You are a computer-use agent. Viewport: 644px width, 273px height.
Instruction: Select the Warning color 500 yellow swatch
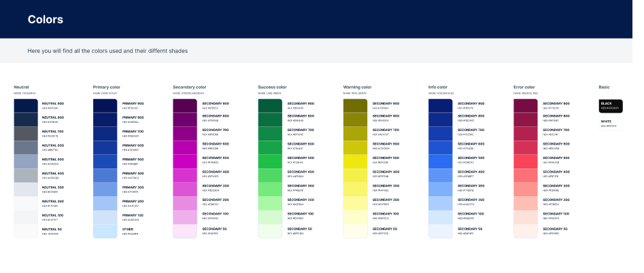tap(355, 161)
